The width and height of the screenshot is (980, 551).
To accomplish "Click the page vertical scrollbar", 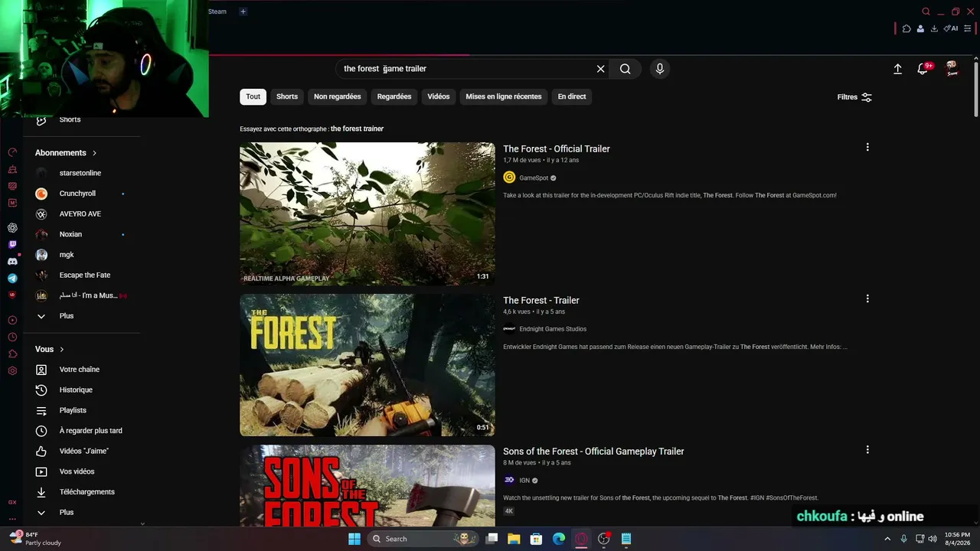I will point(975,88).
